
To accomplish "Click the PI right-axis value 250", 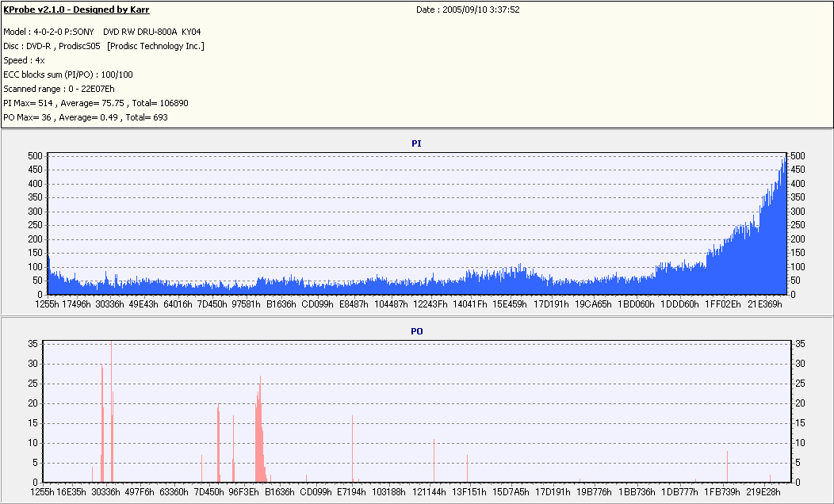I will click(798, 225).
